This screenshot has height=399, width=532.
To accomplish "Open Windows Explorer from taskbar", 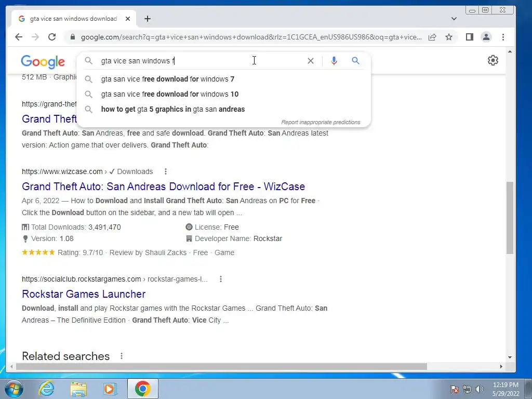I will [78, 389].
